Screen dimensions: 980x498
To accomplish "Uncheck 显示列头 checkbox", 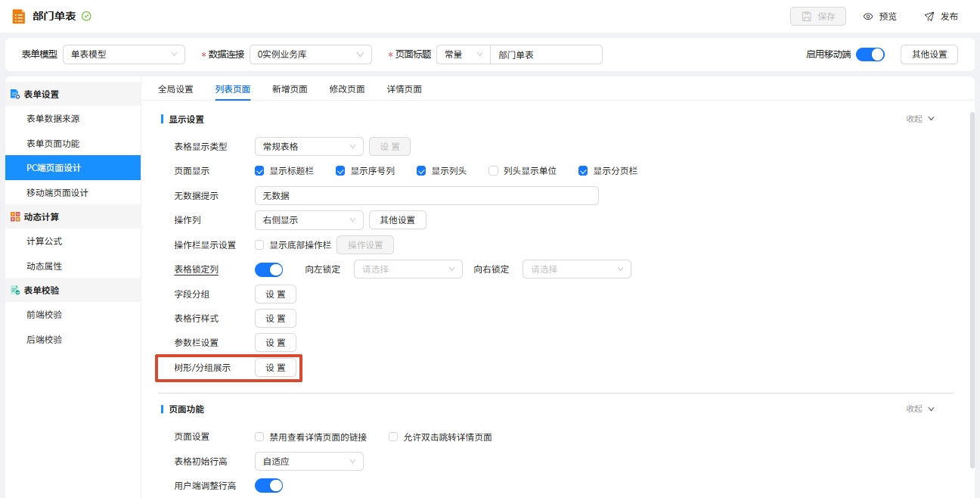I will pos(421,171).
